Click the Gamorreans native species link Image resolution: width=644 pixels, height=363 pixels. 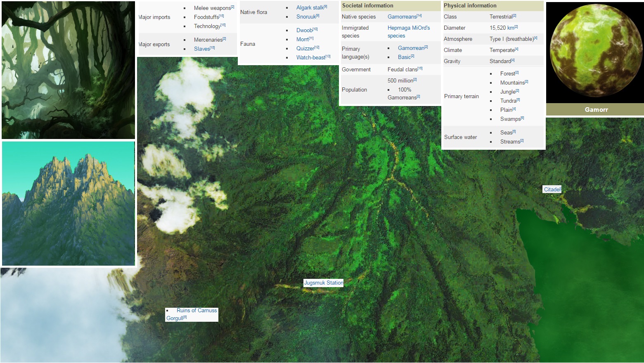click(402, 17)
